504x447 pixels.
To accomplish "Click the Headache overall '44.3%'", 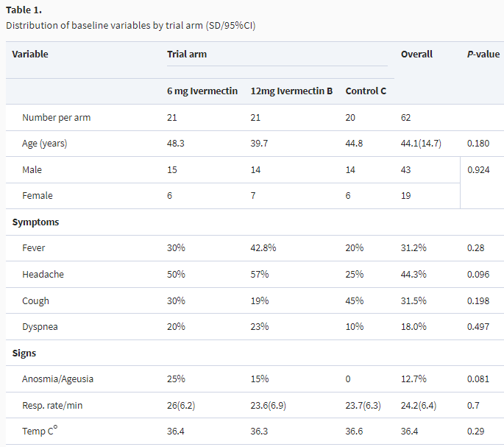I will click(x=414, y=275).
